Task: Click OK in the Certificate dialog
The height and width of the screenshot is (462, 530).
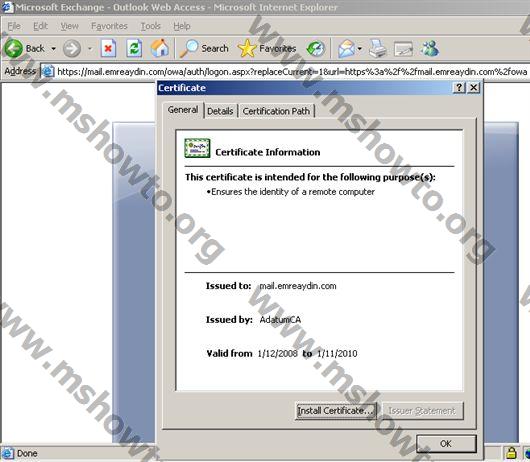Action: click(446, 443)
